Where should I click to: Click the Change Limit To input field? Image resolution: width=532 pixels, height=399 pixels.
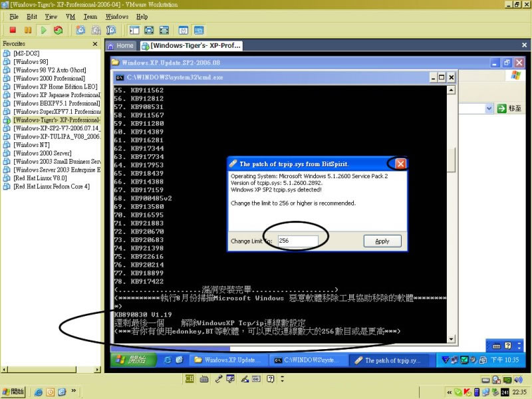click(298, 241)
